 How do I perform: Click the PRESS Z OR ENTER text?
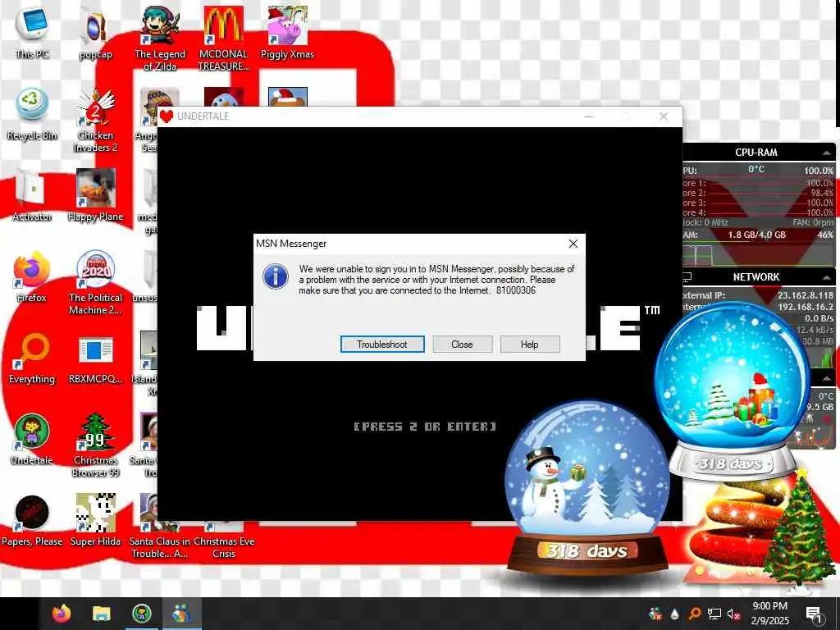pyautogui.click(x=425, y=427)
